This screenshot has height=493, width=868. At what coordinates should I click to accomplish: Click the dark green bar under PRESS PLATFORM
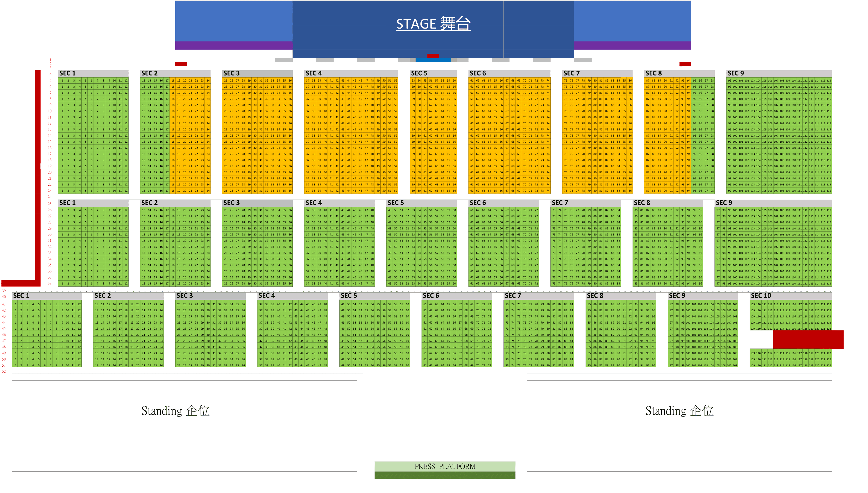pos(445,475)
